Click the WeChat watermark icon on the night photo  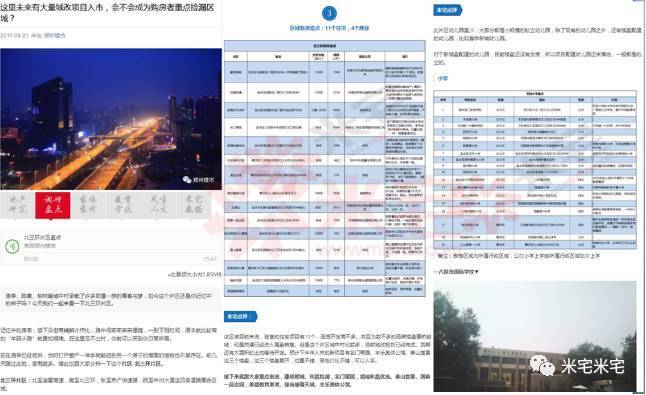pyautogui.click(x=187, y=180)
